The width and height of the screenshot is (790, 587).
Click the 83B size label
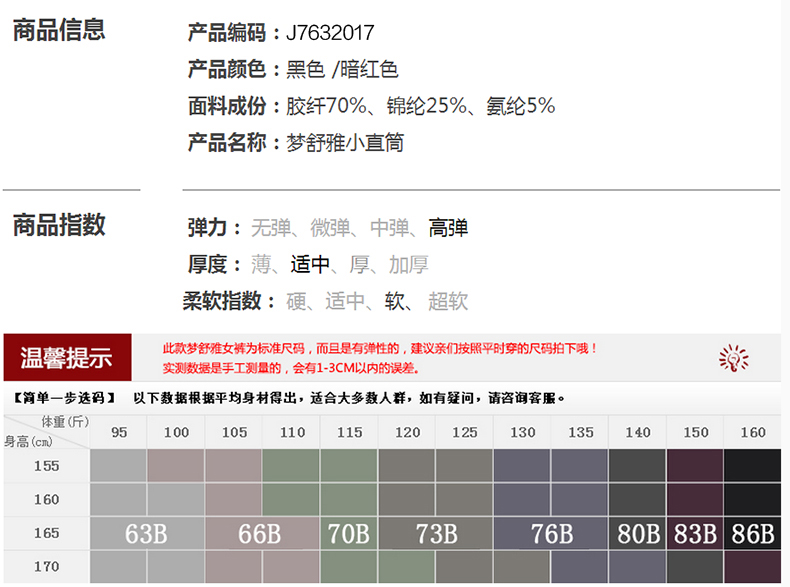coord(695,534)
